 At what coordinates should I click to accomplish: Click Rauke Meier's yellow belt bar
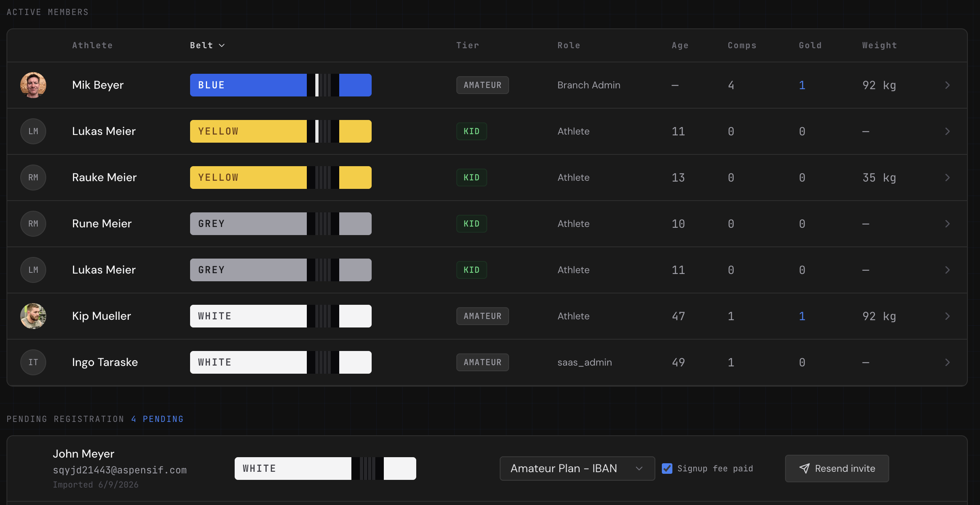281,178
